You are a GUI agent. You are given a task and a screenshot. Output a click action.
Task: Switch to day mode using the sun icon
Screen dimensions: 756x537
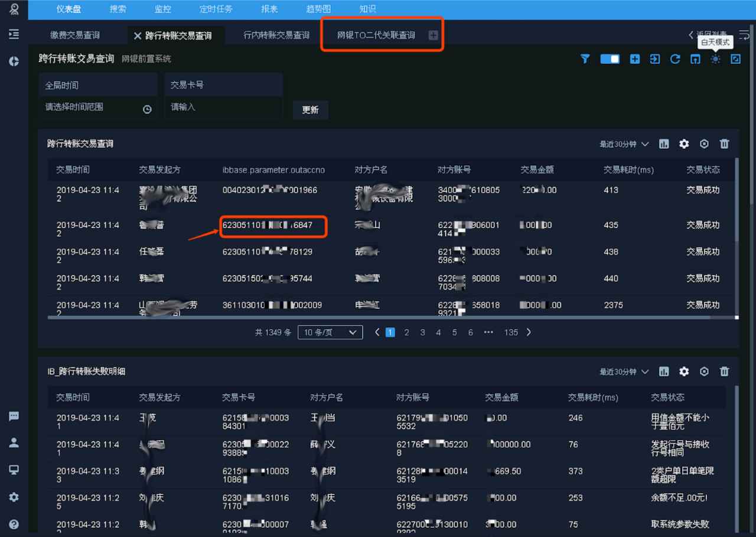[715, 59]
